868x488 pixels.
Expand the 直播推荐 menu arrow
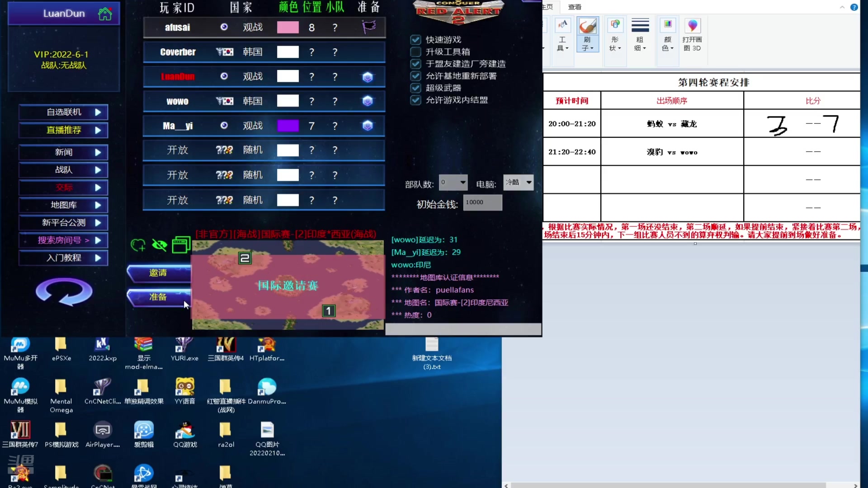pyautogui.click(x=98, y=130)
